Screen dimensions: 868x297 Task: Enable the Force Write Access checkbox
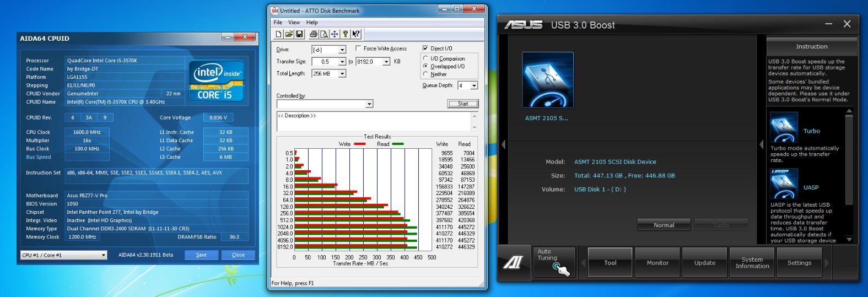point(359,48)
